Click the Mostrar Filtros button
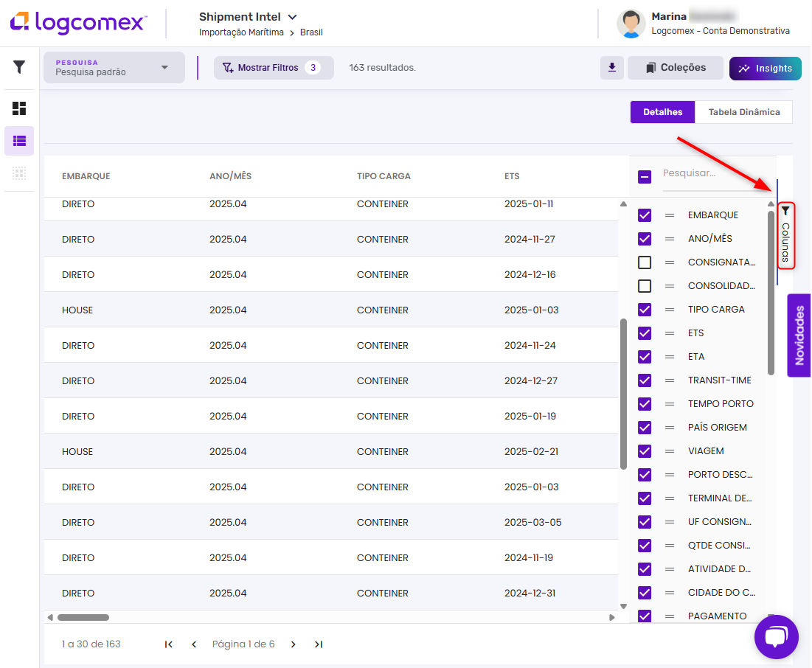812x668 pixels. coord(273,68)
